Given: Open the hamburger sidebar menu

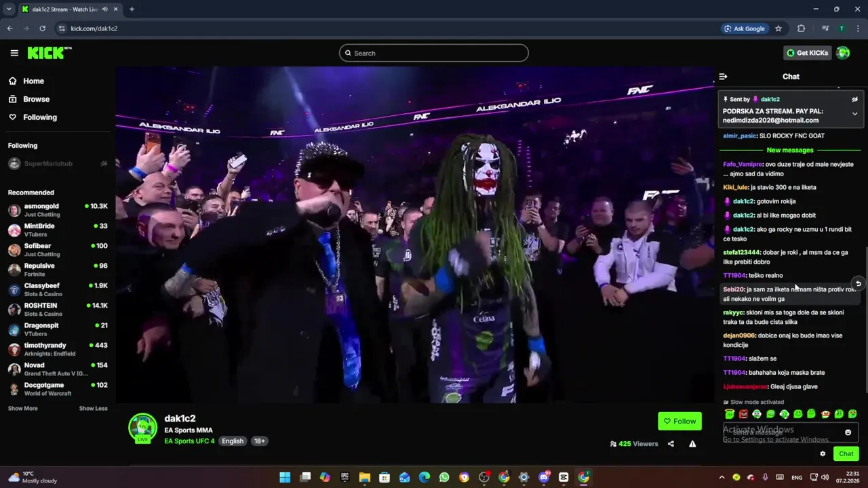Looking at the screenshot, I should point(14,53).
